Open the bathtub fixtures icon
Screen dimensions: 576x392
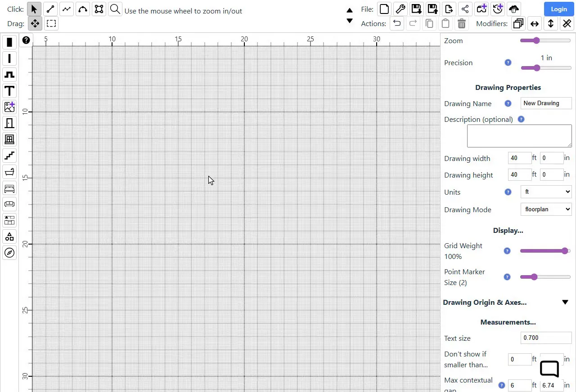(9, 172)
